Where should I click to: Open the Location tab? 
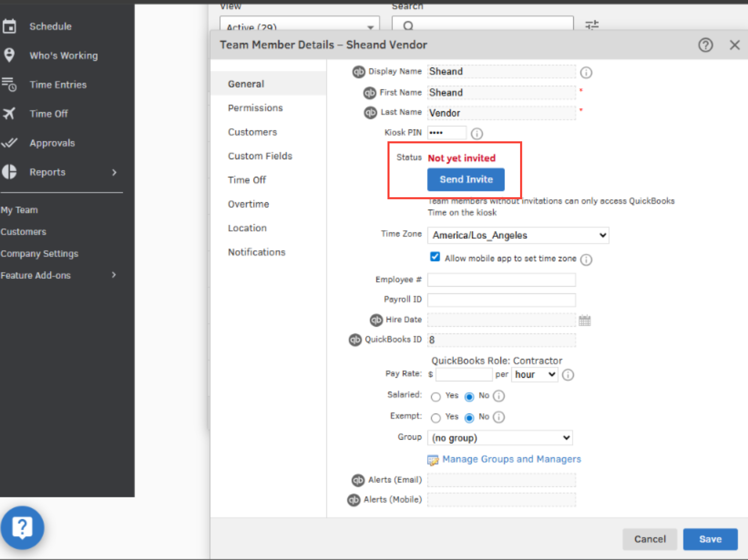247,228
